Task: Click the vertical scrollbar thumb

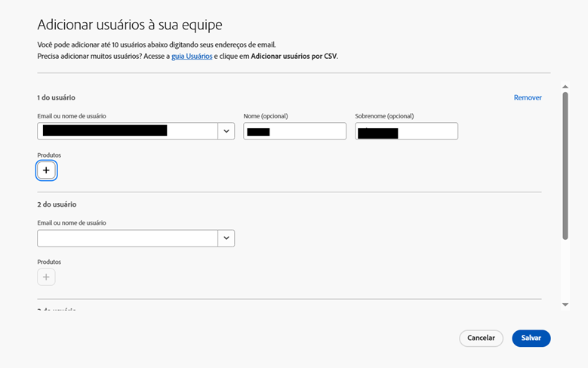Action: 565,166
